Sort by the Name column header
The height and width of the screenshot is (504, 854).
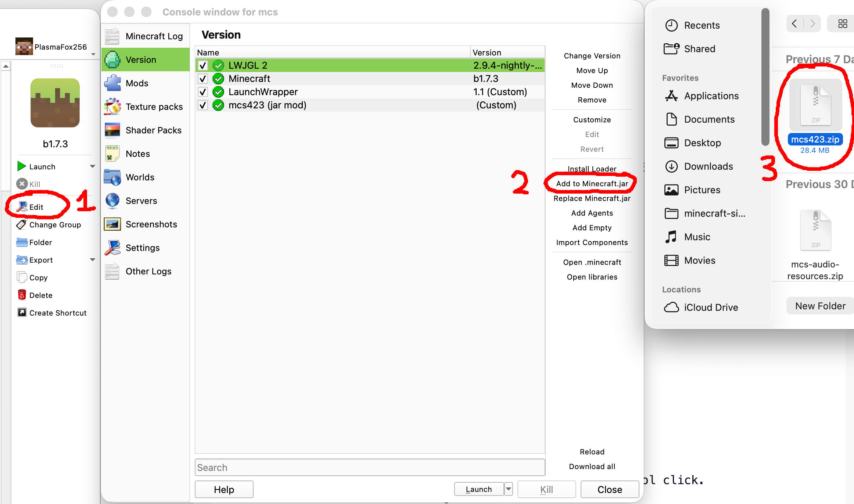(333, 53)
